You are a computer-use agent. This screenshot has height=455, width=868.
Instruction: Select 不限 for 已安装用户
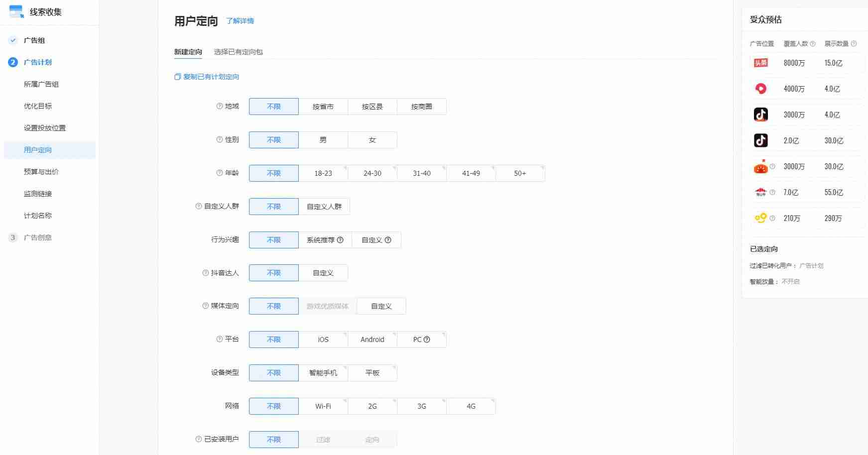click(x=274, y=440)
